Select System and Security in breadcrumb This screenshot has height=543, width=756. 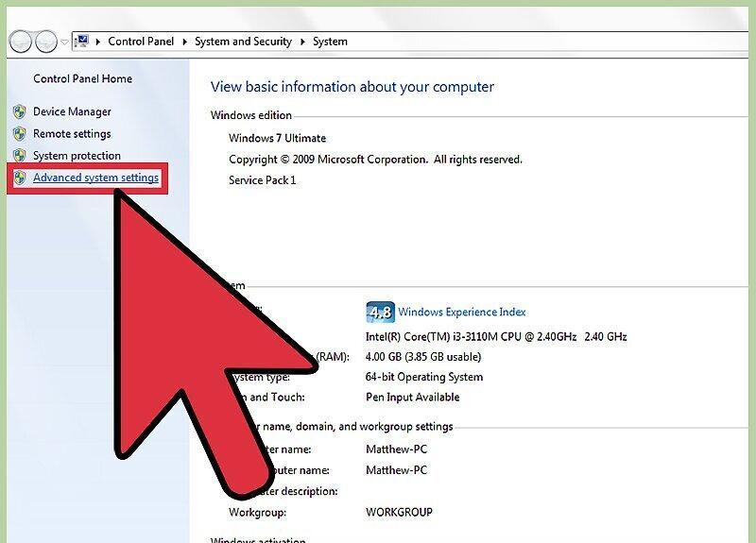click(244, 42)
